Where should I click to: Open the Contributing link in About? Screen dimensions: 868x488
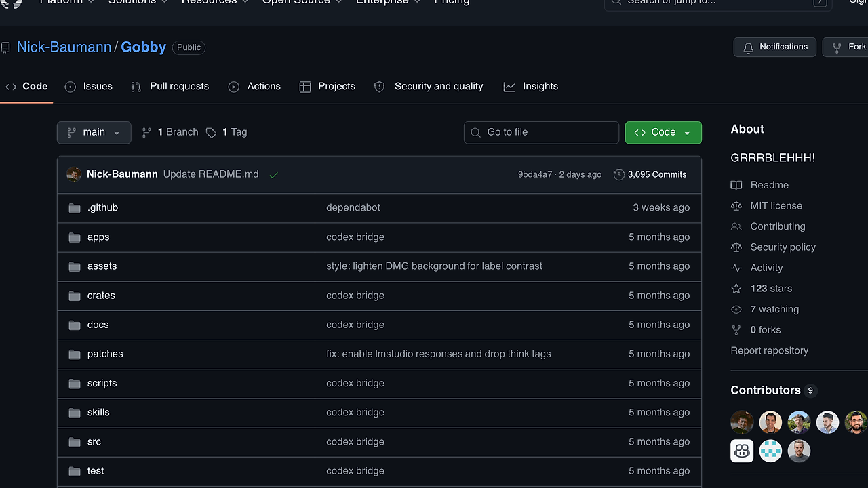pos(778,226)
